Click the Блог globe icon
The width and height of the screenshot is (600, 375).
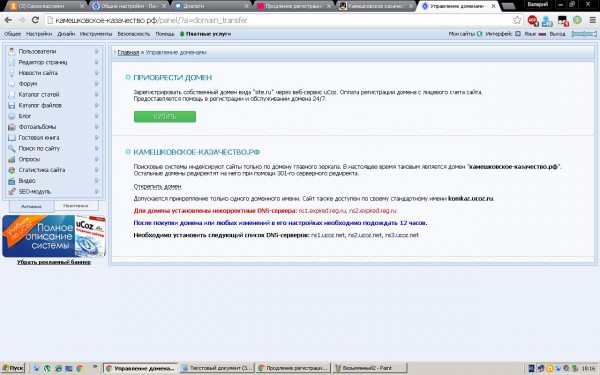12,116
